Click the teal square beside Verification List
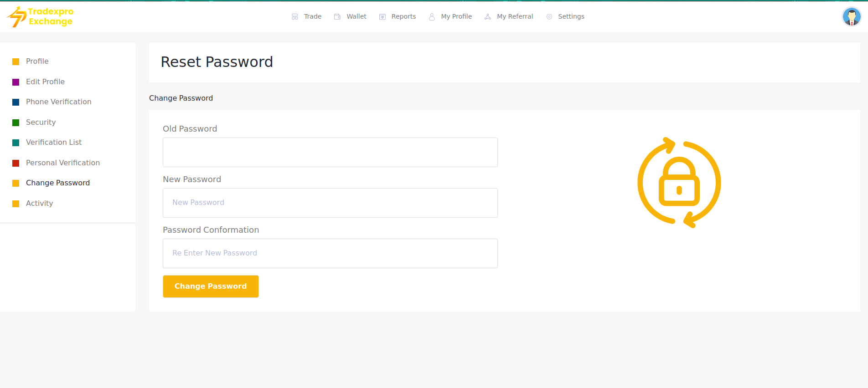The image size is (868, 388). (x=16, y=143)
